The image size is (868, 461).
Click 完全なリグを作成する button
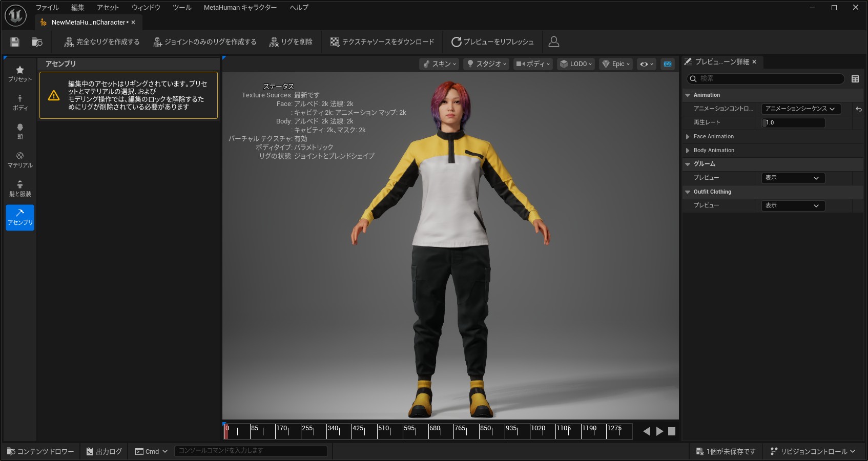(x=102, y=42)
